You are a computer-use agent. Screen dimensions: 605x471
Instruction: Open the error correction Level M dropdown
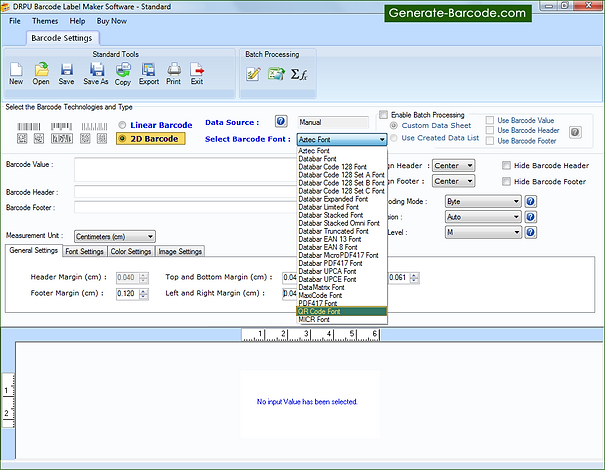pos(483,232)
